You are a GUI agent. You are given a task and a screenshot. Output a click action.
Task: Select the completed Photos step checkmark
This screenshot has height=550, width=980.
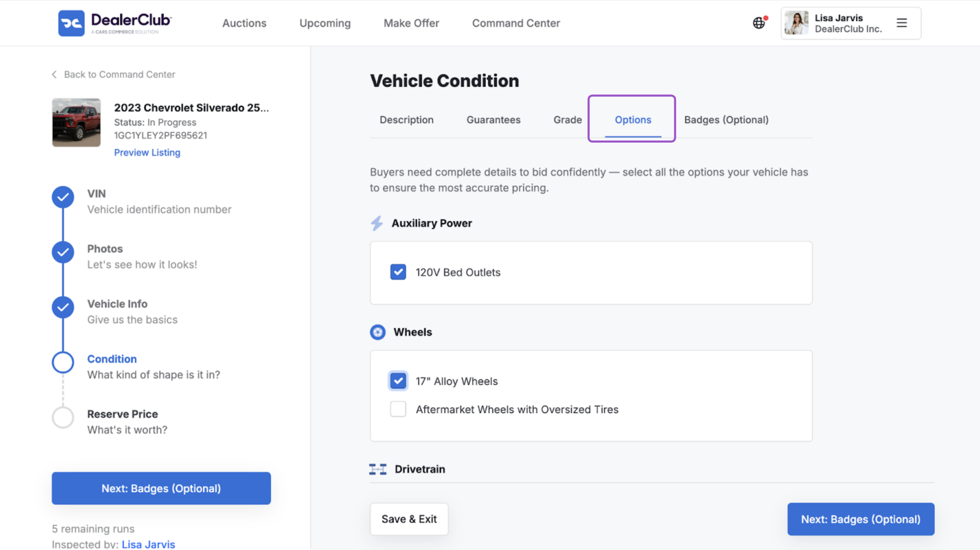pyautogui.click(x=63, y=252)
